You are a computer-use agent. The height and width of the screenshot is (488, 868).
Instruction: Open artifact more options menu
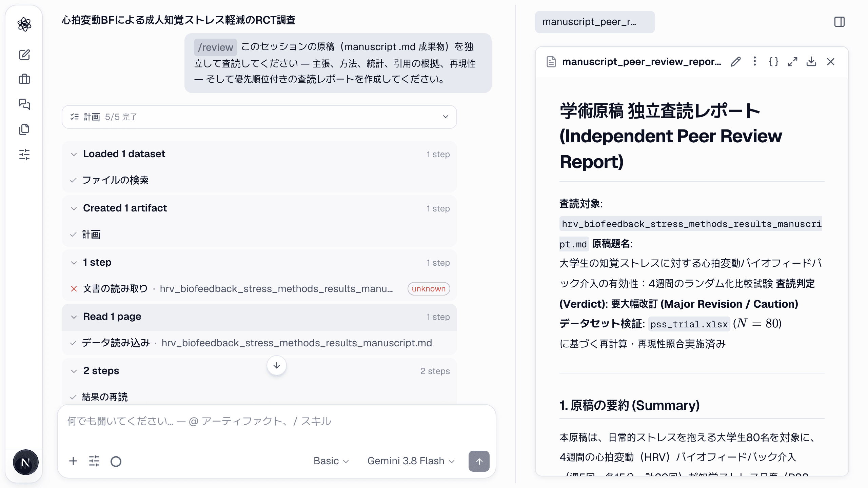click(755, 62)
